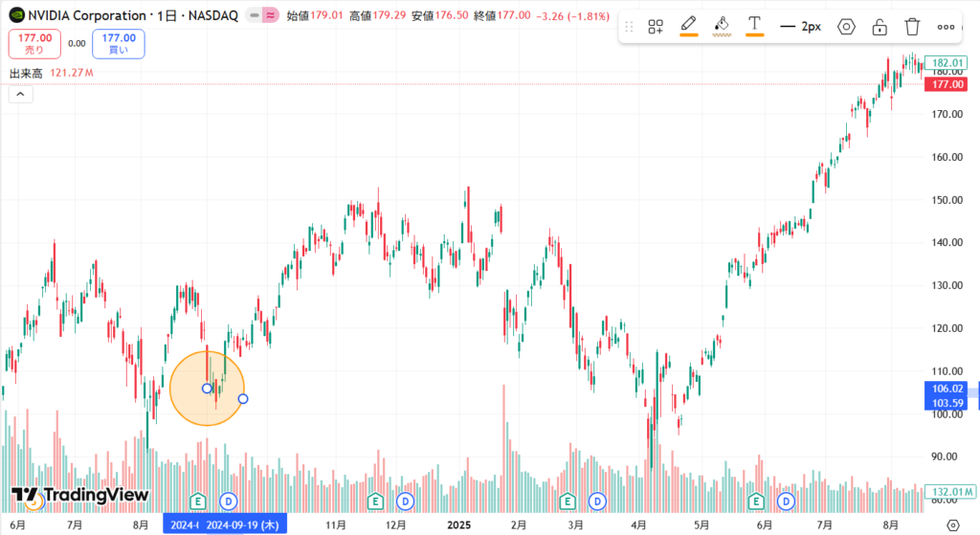This screenshot has width=980, height=535.
Task: Click the TradingView logo
Action: 80,495
